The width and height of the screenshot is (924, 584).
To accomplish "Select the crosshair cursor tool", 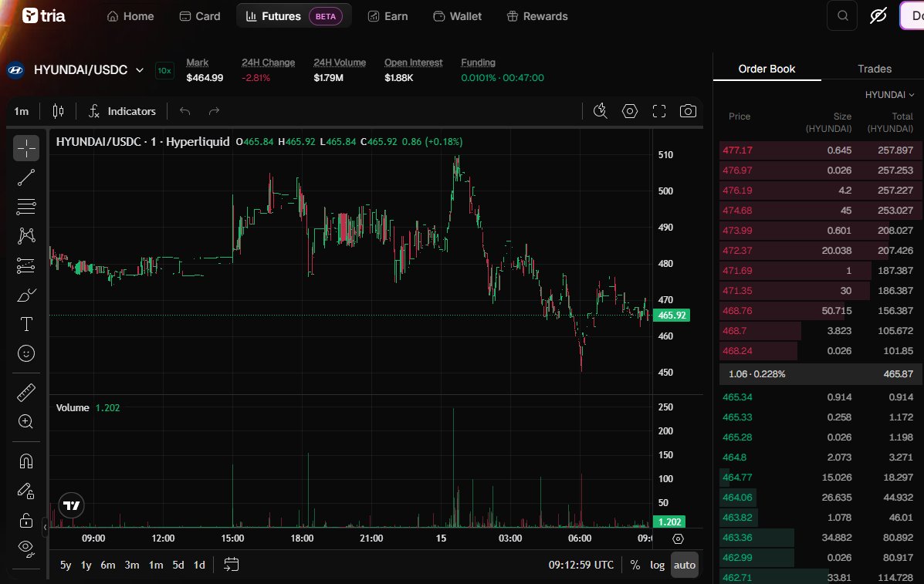I will coord(26,148).
